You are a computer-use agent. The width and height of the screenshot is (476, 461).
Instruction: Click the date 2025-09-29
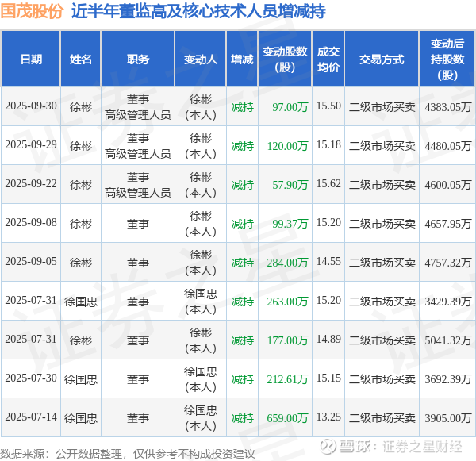[x=31, y=145]
